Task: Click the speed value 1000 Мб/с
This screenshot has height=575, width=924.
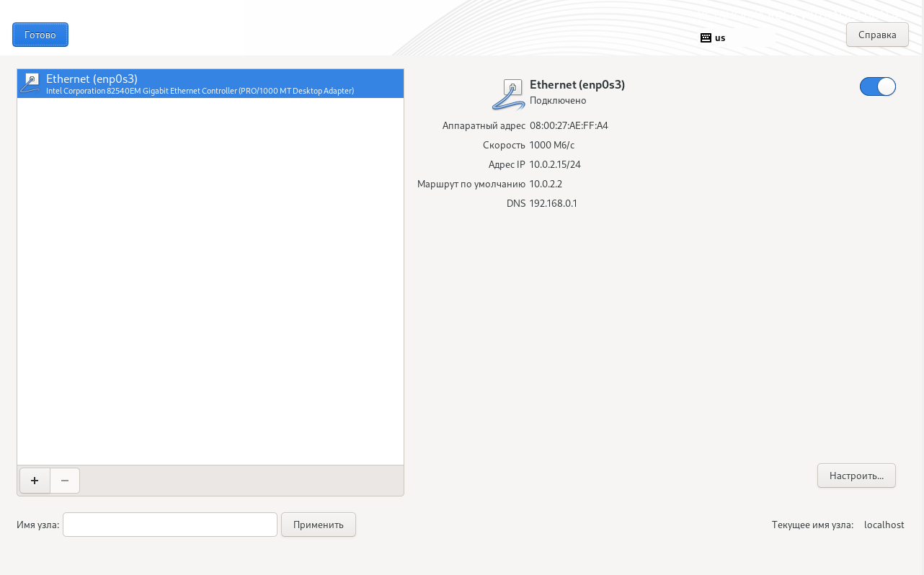Action: tap(552, 145)
